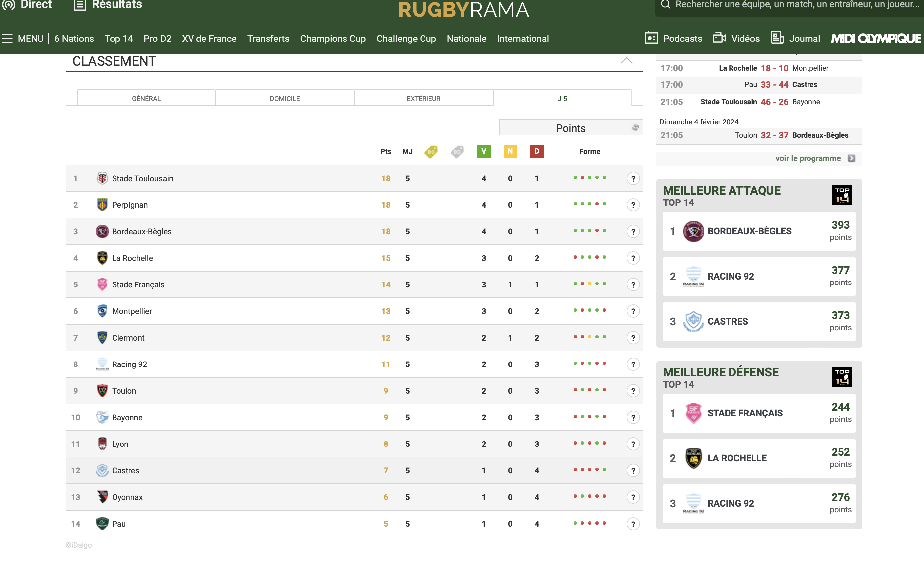Screen dimensions: 924x567
Task: Click the Transferts navigation menu item
Action: coord(268,38)
